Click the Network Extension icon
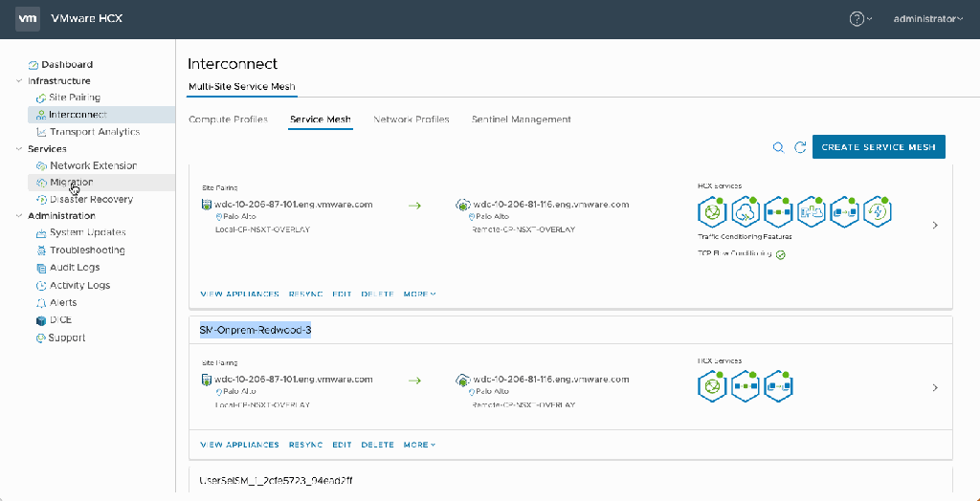 coord(42,166)
